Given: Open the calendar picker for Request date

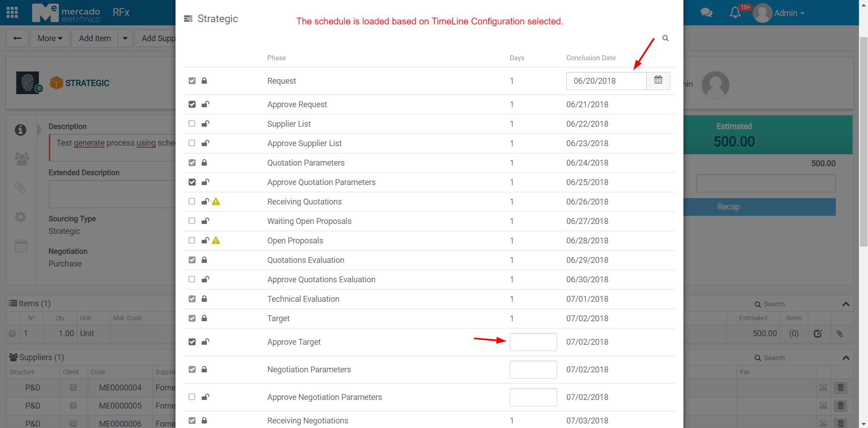Looking at the screenshot, I should pyautogui.click(x=658, y=81).
